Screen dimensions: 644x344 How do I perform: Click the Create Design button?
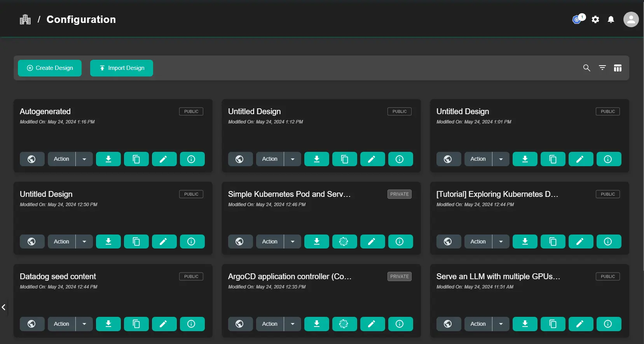coord(50,68)
